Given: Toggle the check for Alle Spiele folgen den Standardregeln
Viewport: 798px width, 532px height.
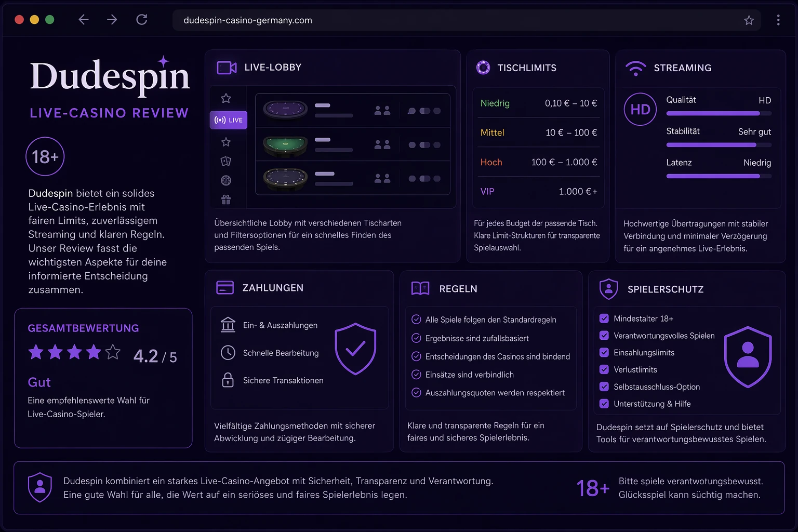Looking at the screenshot, I should [416, 320].
